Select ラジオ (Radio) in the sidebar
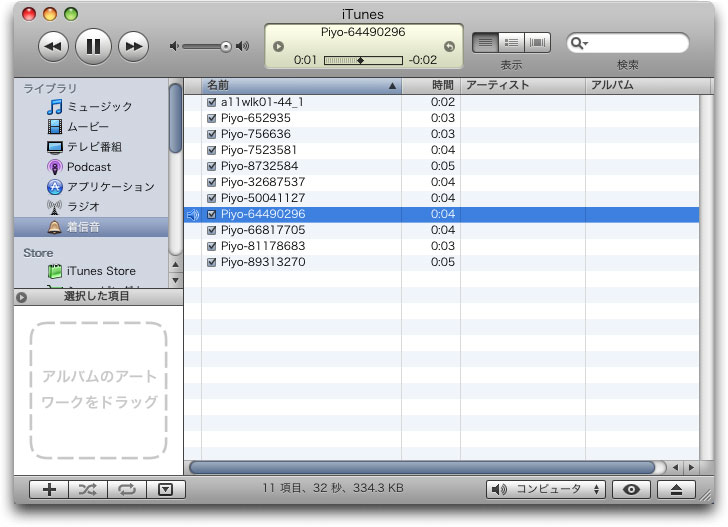The width and height of the screenshot is (728, 527). (83, 207)
